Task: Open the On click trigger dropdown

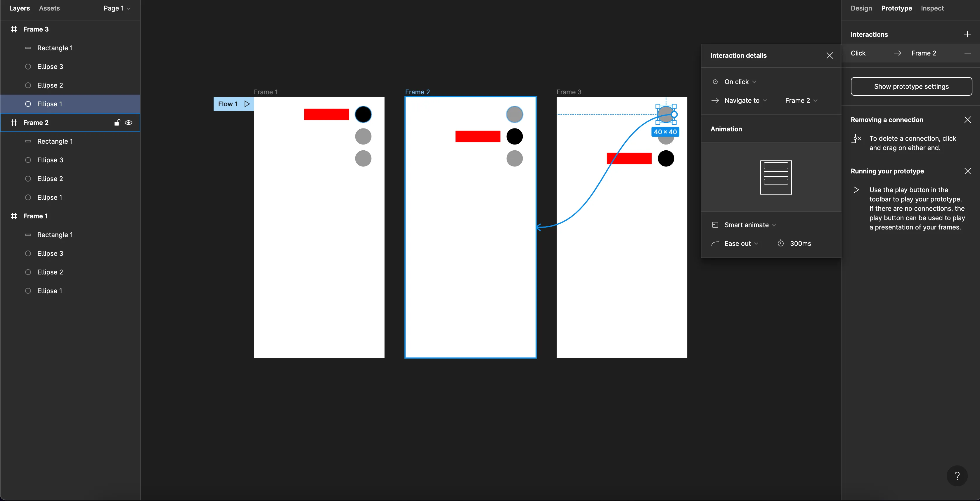Action: pyautogui.click(x=740, y=82)
